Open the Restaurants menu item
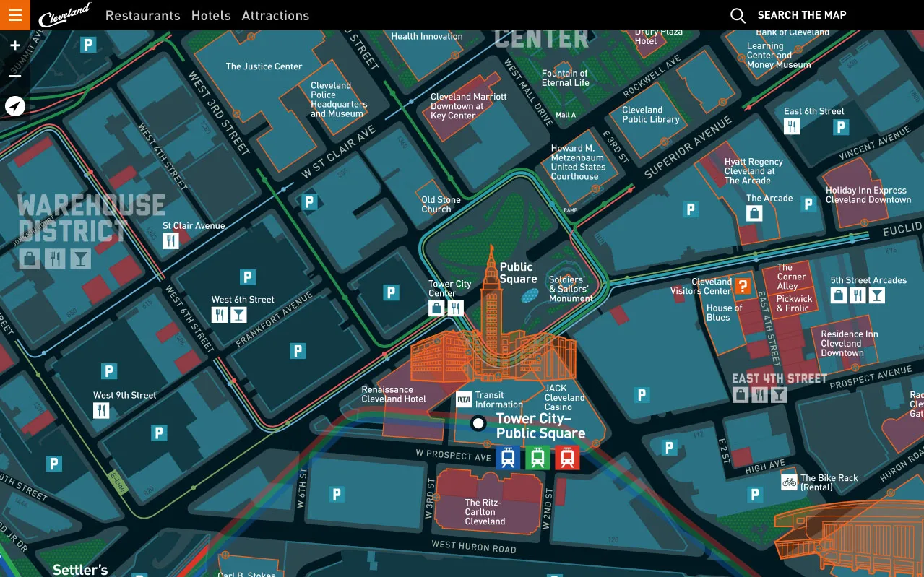Viewport: 924px width, 577px height. 143,15
